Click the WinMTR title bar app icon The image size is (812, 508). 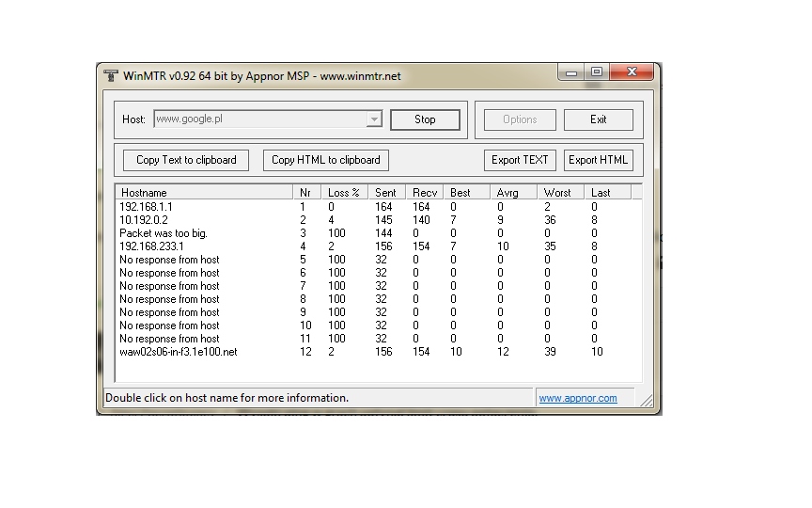[x=110, y=75]
